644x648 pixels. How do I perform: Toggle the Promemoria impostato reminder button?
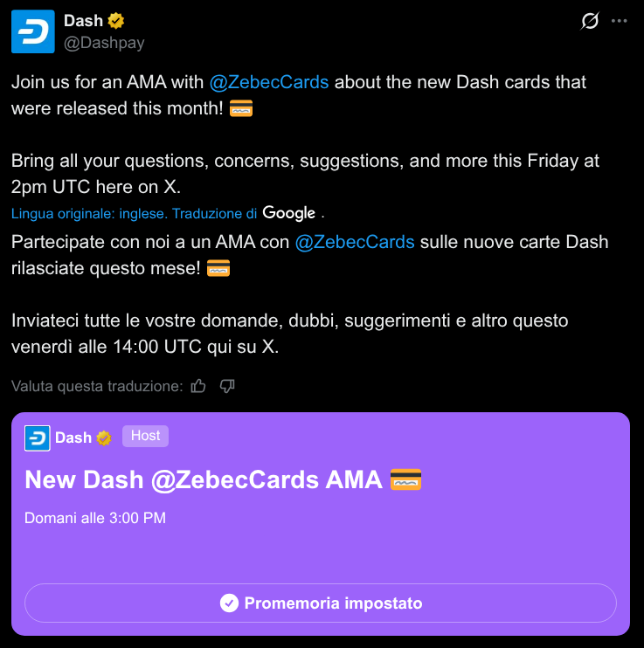[x=321, y=603]
